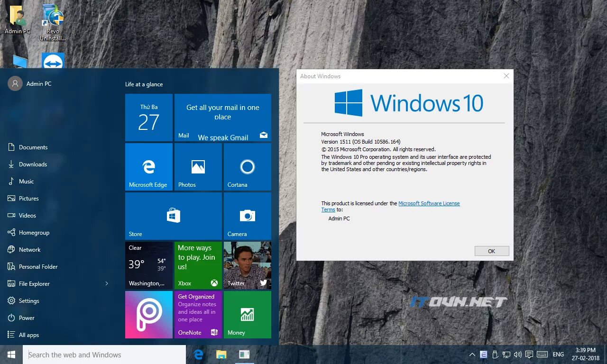Open Cortana tile

tap(248, 167)
